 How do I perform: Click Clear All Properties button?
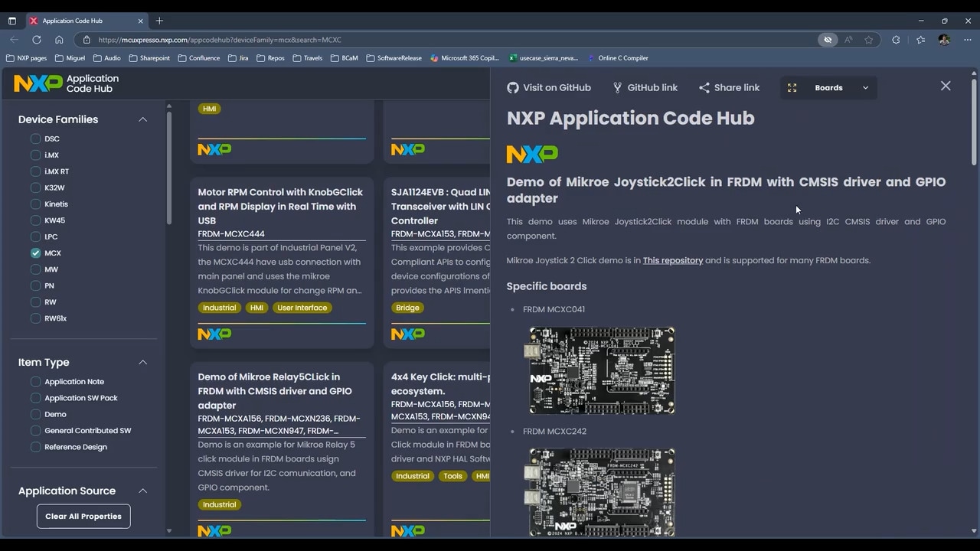(x=83, y=517)
